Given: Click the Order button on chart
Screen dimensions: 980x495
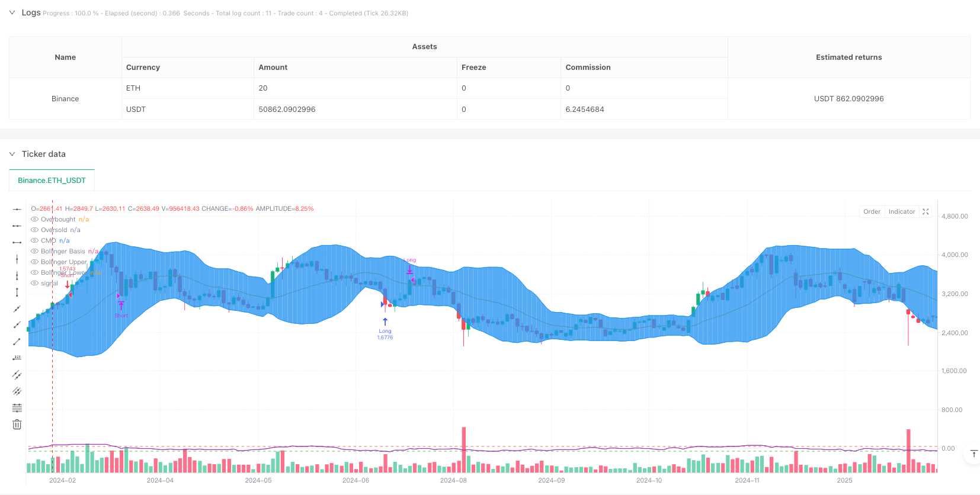Looking at the screenshot, I should coord(872,212).
